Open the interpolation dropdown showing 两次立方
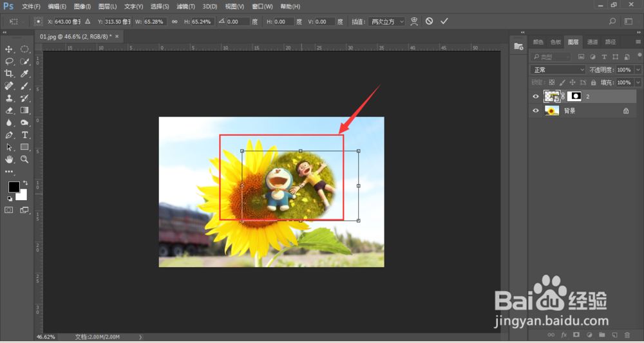Image resolution: width=644 pixels, height=343 pixels. pos(386,21)
